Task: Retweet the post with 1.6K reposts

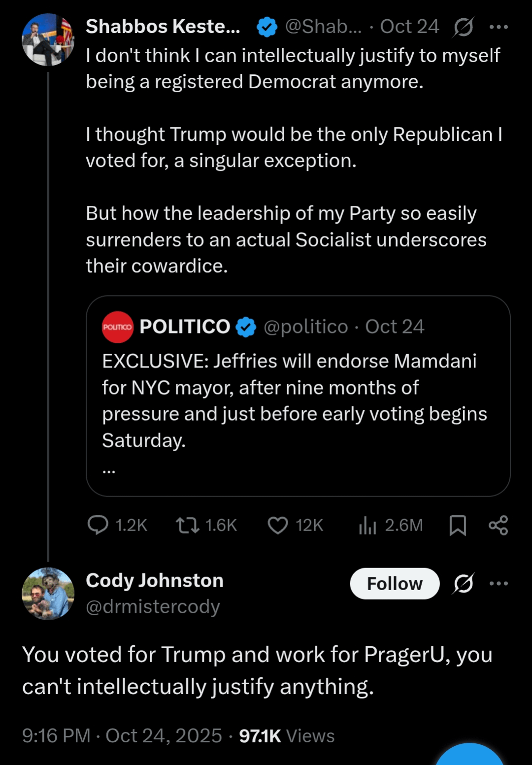Action: tap(188, 525)
